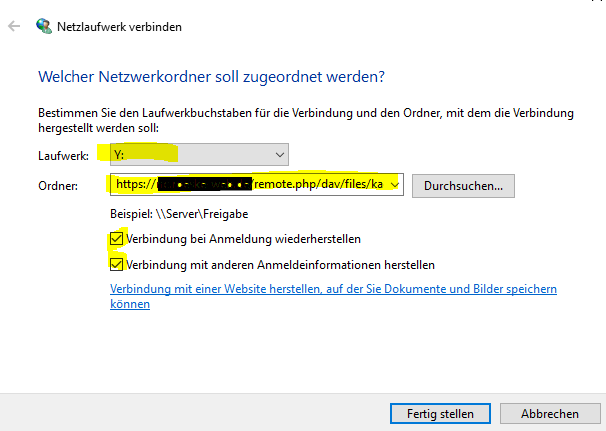Image resolution: width=606 pixels, height=431 pixels.
Task: Click the 'Ordner:' field label
Action: (58, 186)
